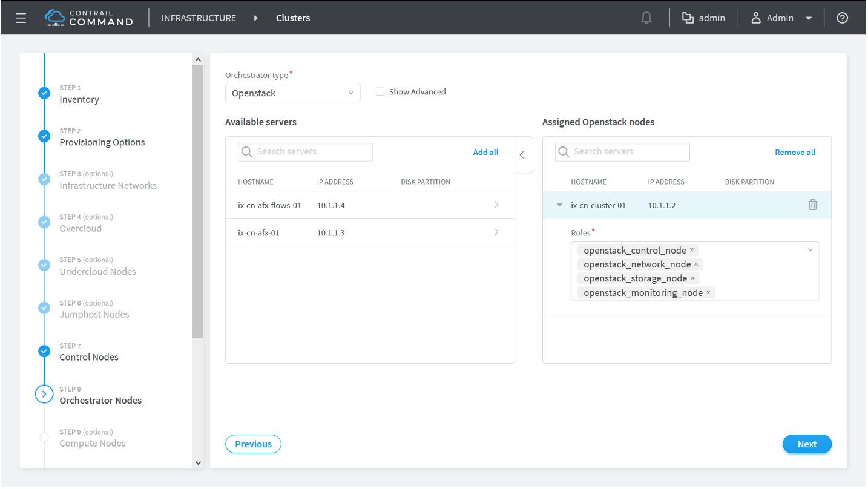Assign ix-cn-afx-flows-01 using its arrow
Image resolution: width=868 pixels, height=489 pixels.
[x=496, y=205]
